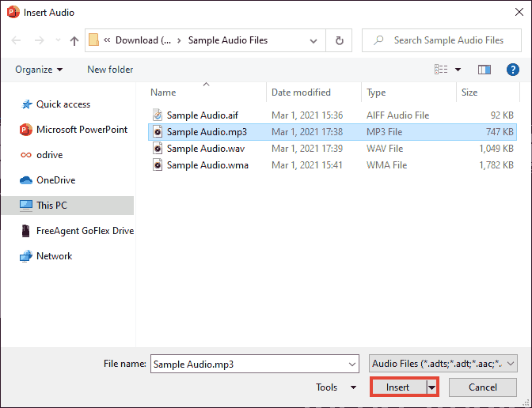Click the New folder button
The image size is (532, 408).
point(110,70)
